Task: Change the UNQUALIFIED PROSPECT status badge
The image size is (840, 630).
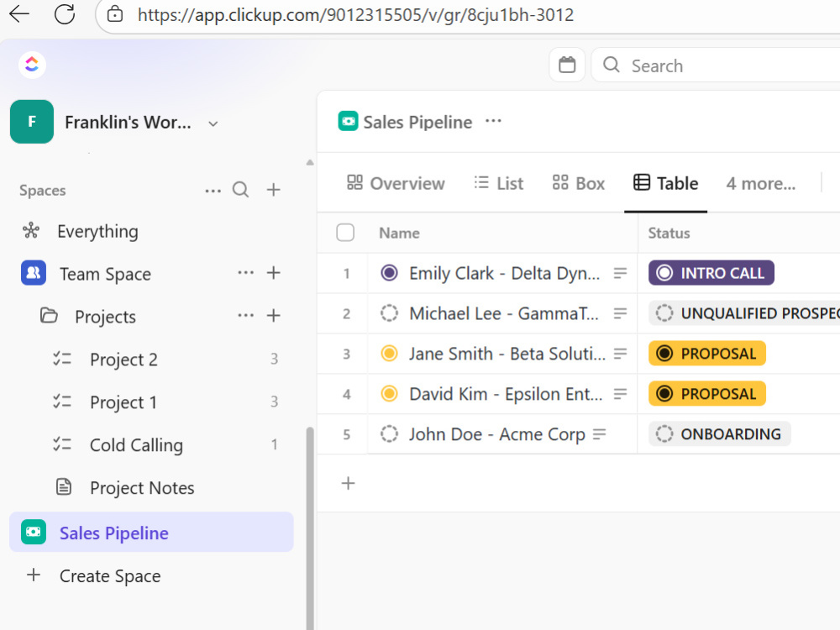Action: point(744,312)
